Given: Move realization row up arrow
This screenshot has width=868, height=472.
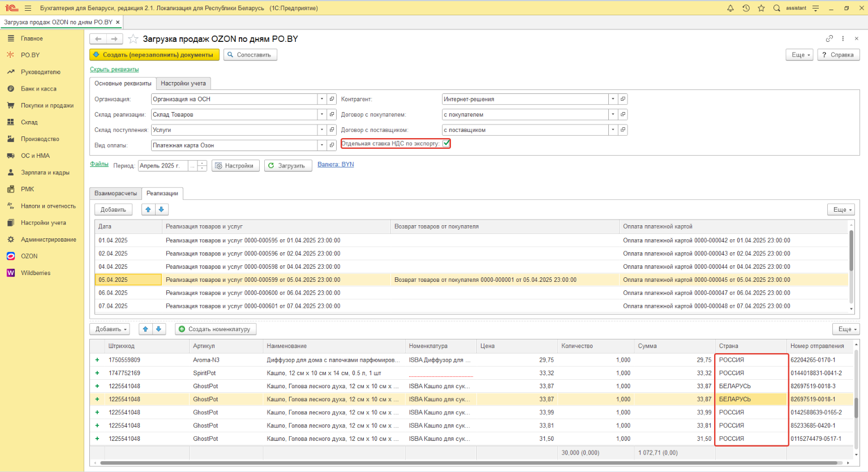Looking at the screenshot, I should click(x=148, y=209).
